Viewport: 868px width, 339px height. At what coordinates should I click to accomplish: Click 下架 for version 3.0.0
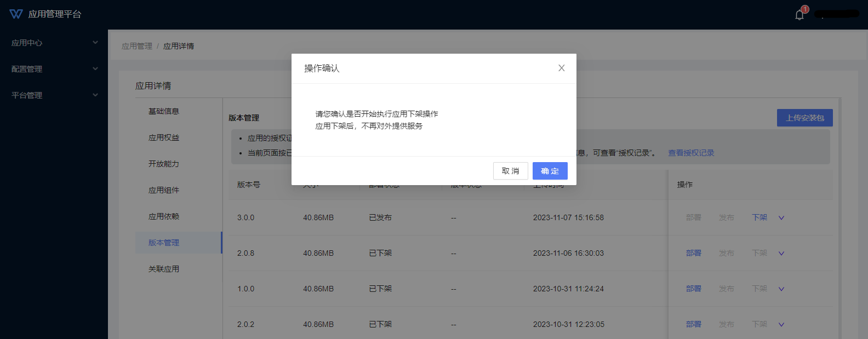pos(759,217)
